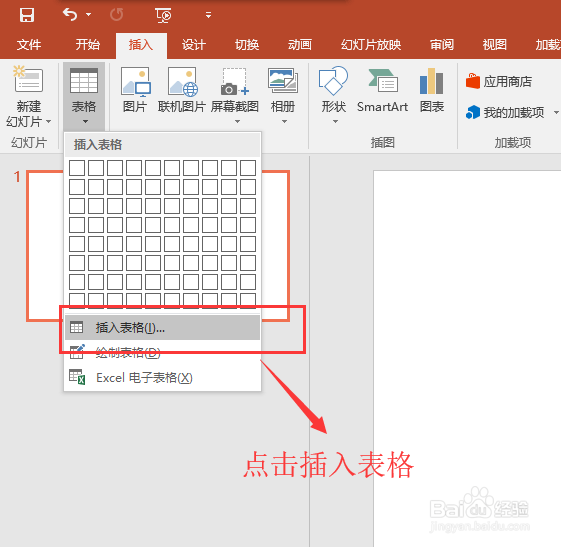The width and height of the screenshot is (561, 547).
Task: Click the 表格 table button
Action: coord(84,96)
